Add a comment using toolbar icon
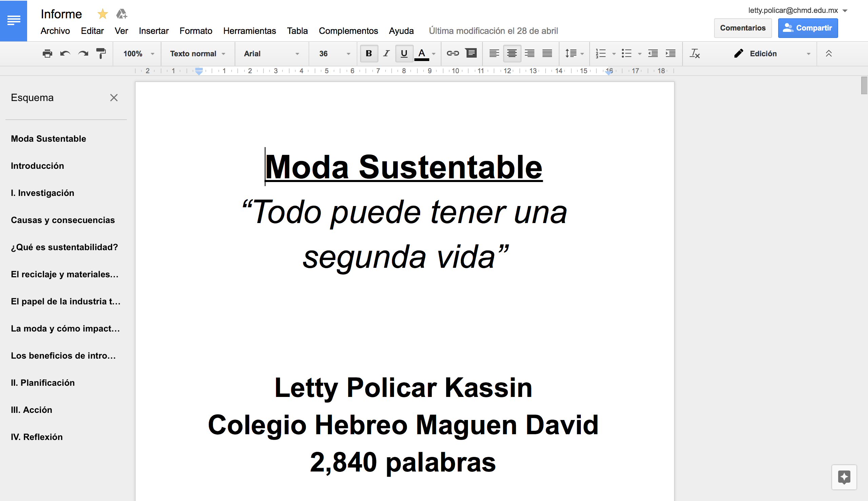The width and height of the screenshot is (868, 501). [471, 53]
